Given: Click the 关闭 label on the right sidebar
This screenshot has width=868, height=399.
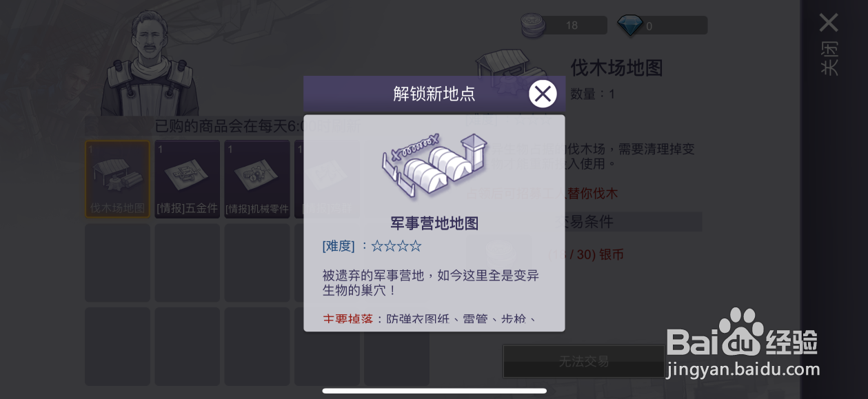Looking at the screenshot, I should pyautogui.click(x=829, y=59).
